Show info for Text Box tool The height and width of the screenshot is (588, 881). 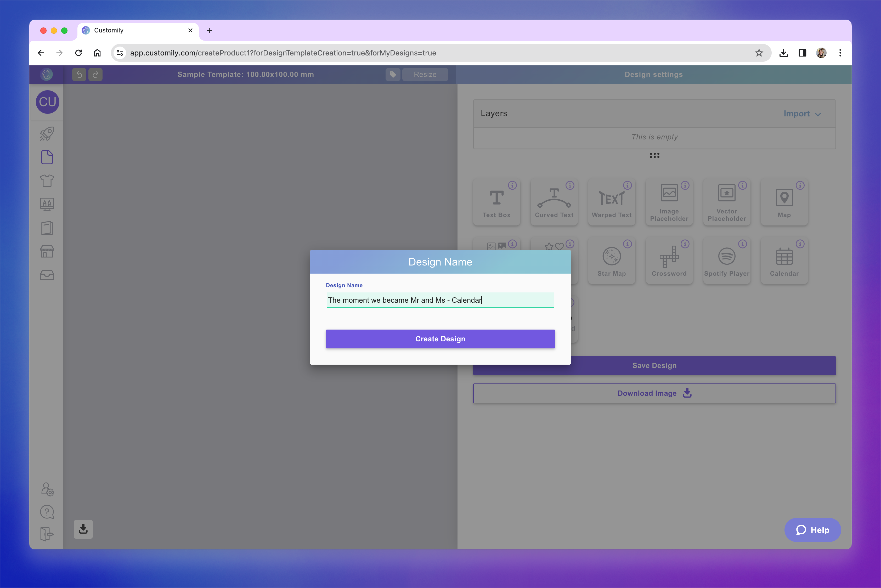point(512,185)
